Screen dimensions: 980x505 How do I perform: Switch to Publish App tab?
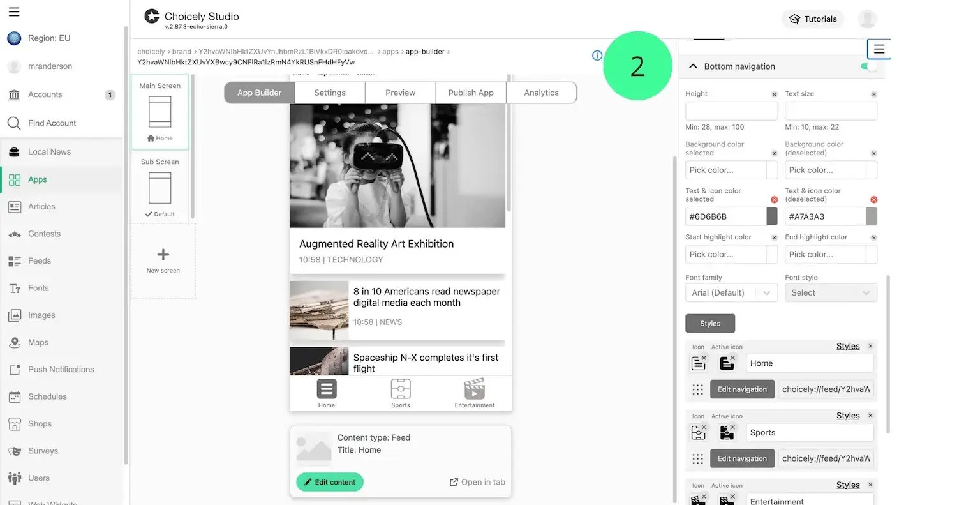pos(471,93)
